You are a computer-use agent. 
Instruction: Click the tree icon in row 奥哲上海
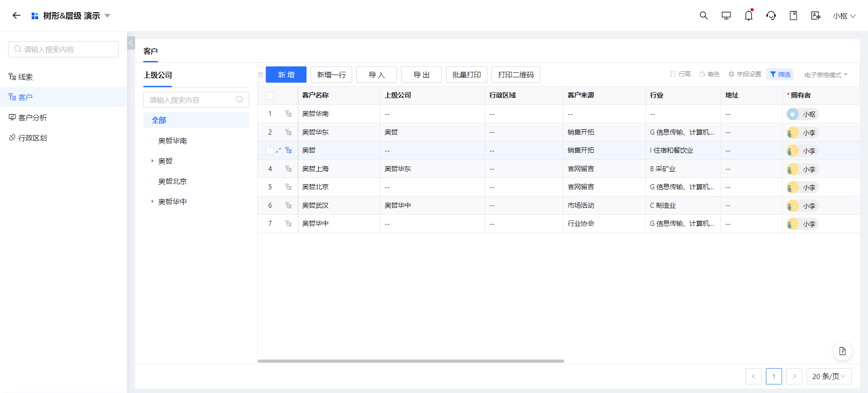[288, 169]
